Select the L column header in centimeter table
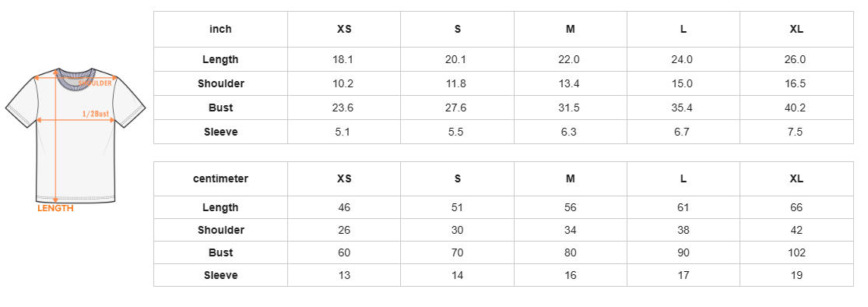Viewport: 868px width, 307px height. point(683,179)
